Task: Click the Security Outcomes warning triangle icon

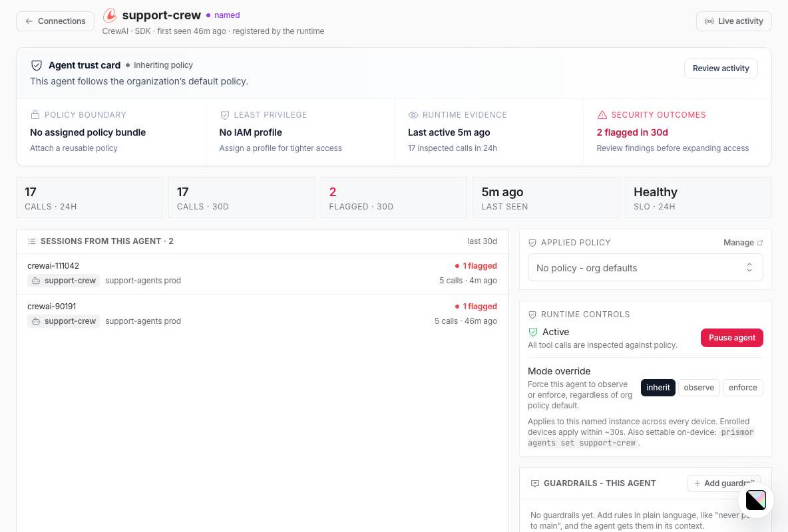Action: click(x=602, y=115)
